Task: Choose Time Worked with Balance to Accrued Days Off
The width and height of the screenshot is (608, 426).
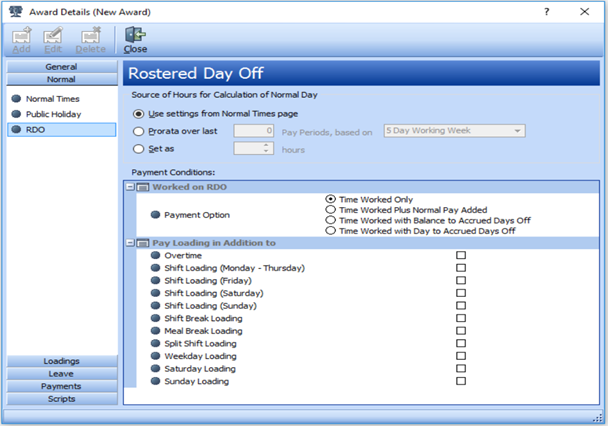Action: (330, 220)
